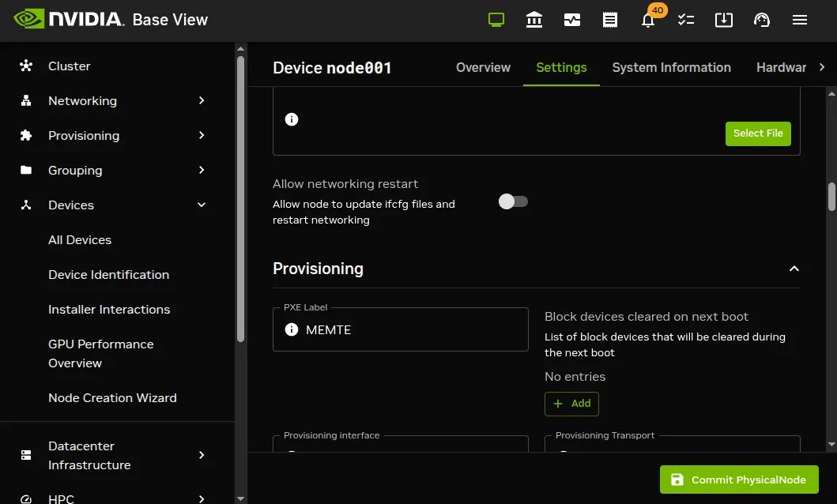Click the 'No entries' text

pos(575,377)
